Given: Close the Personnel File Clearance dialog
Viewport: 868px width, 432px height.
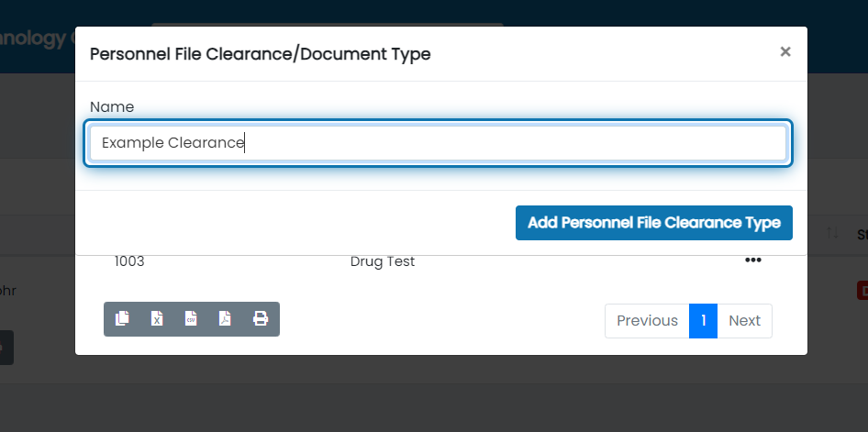Looking at the screenshot, I should pos(785,52).
